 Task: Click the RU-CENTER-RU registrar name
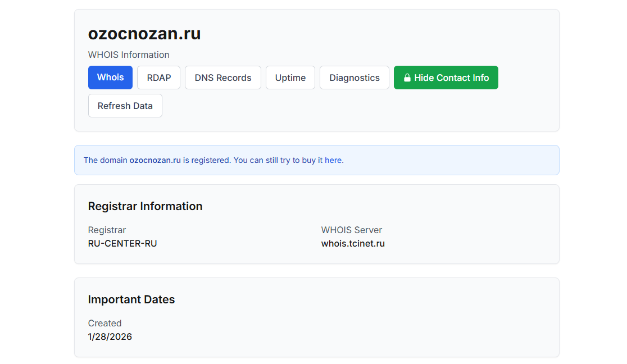(x=122, y=243)
